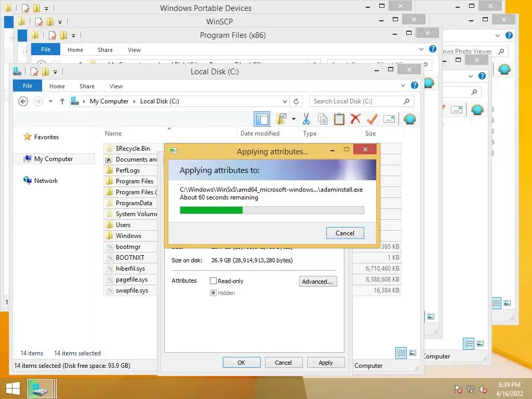532x399 pixels.
Task: Select the ProgramData folder
Action: click(x=134, y=203)
